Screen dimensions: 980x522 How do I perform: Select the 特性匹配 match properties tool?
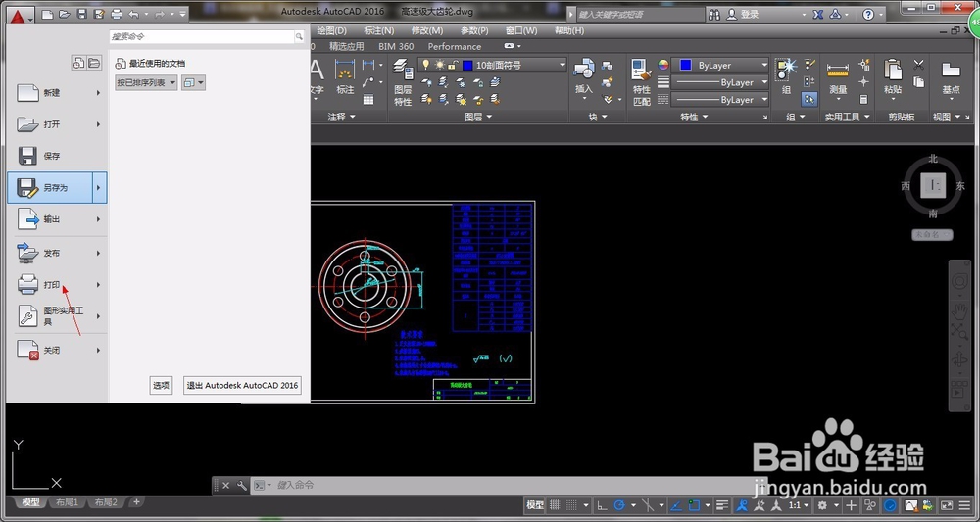(x=641, y=82)
